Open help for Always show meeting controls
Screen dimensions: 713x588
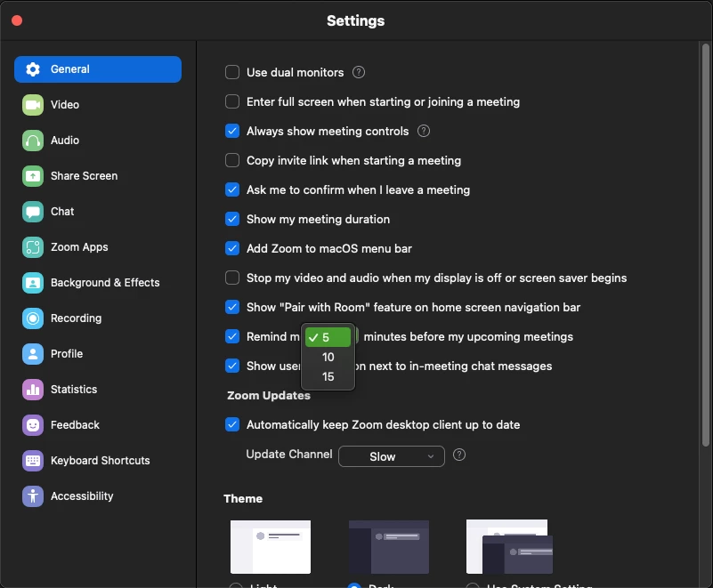coord(424,131)
